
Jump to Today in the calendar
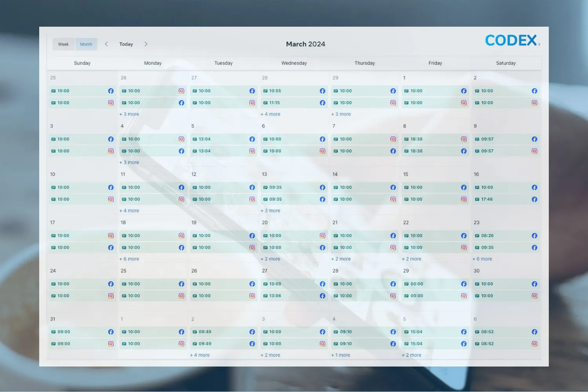coord(126,44)
